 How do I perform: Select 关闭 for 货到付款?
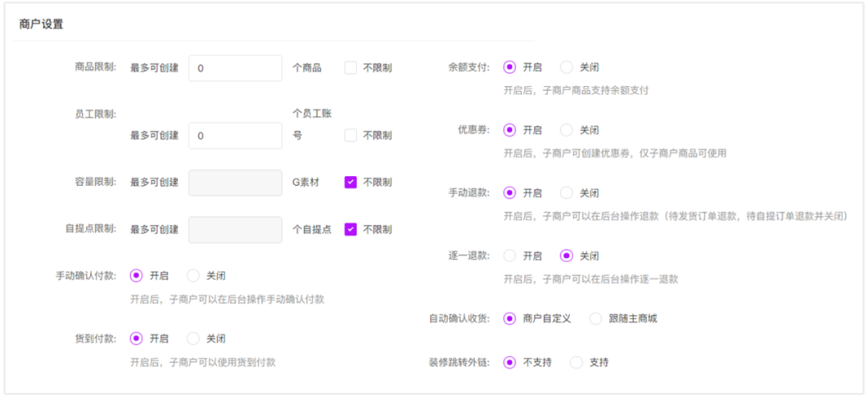pos(193,338)
